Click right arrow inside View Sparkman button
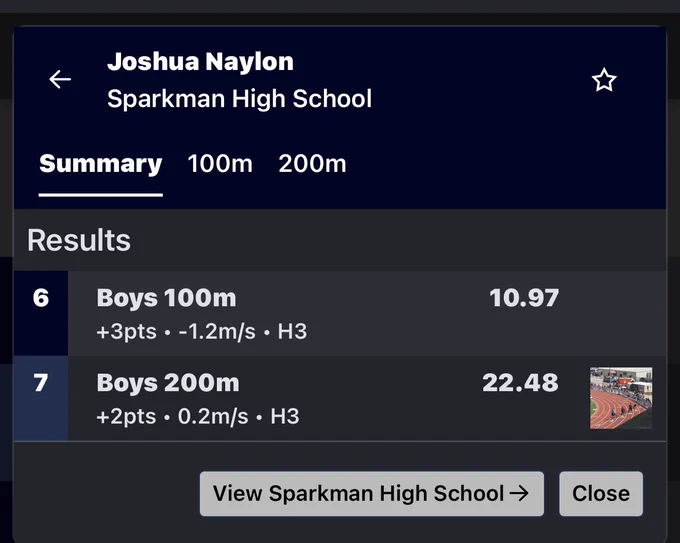The image size is (680, 543). pyautogui.click(x=519, y=493)
